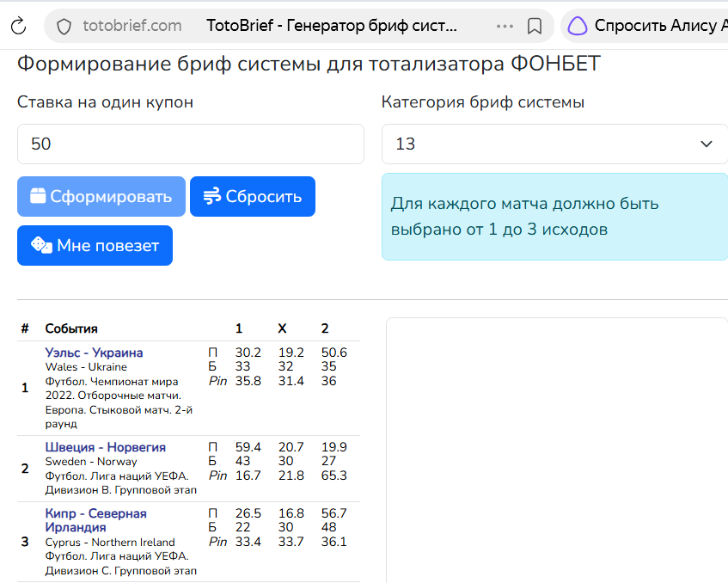Reload the page with the refresh icon
The image size is (728, 583).
[19, 26]
